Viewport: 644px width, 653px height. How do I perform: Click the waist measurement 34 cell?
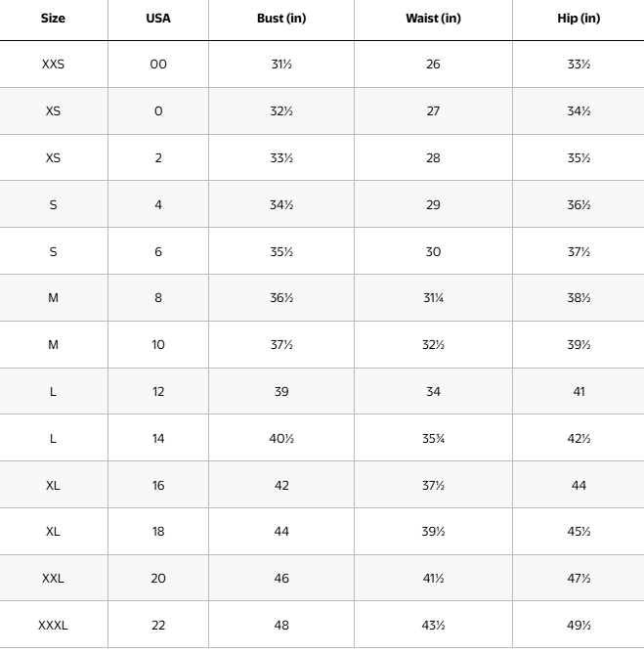coord(433,392)
